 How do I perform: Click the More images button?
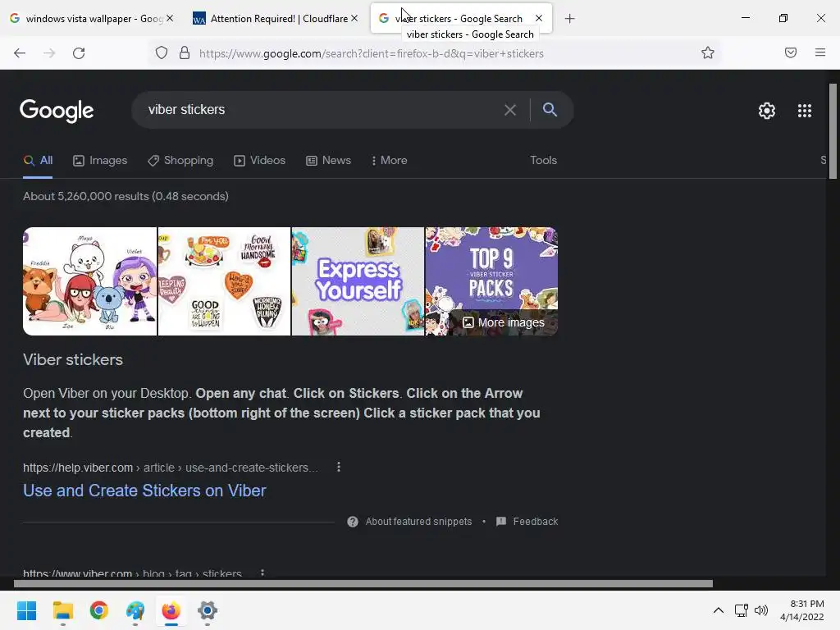(504, 322)
